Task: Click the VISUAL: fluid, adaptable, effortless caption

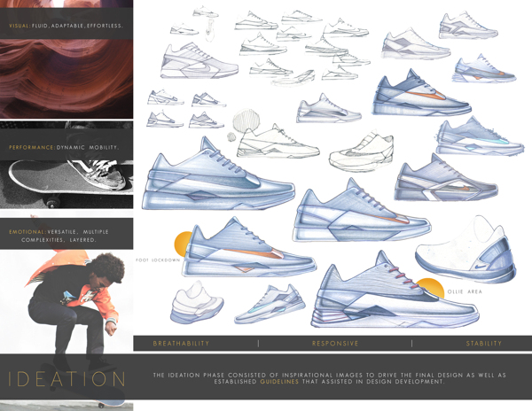Action: pos(66,26)
